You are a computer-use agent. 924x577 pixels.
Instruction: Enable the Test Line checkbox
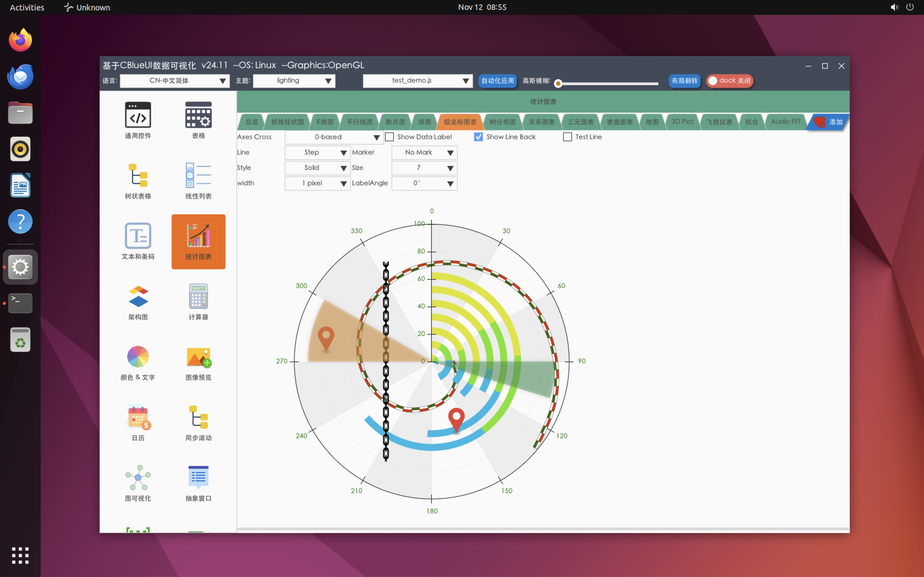coord(567,137)
